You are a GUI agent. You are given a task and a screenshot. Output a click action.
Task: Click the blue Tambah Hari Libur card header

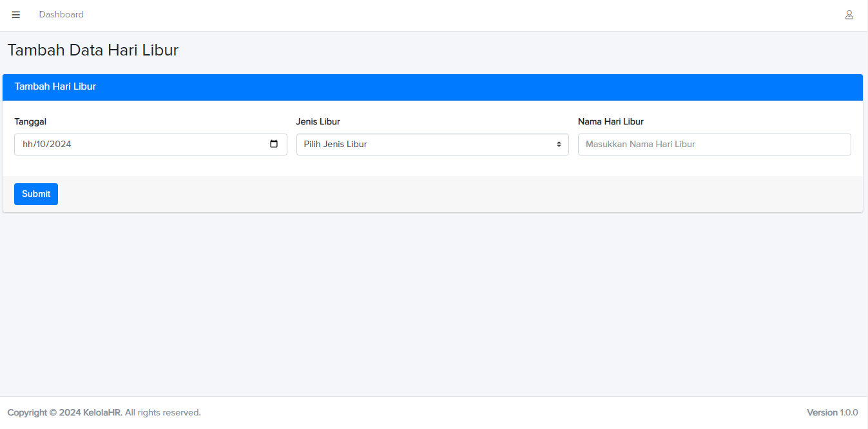pyautogui.click(x=432, y=87)
